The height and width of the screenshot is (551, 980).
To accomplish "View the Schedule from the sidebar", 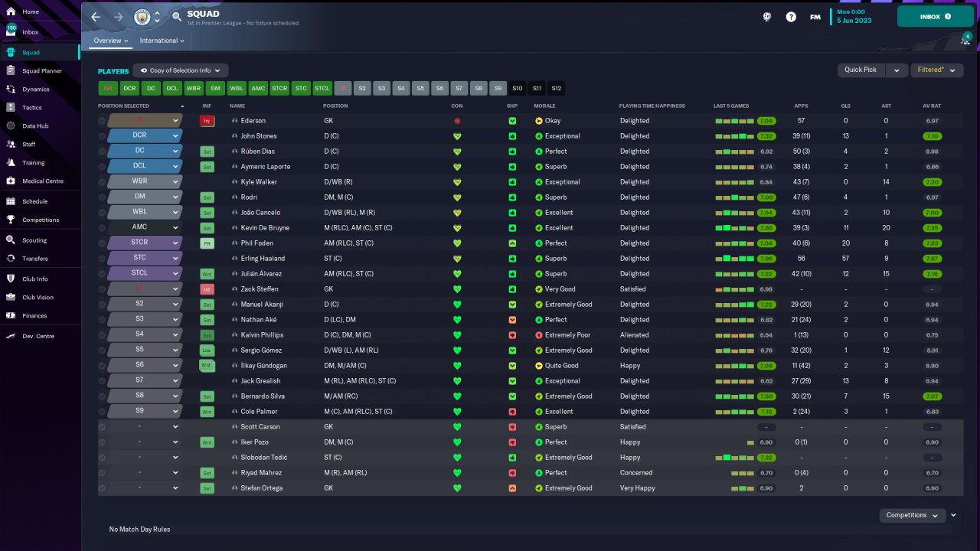I will pyautogui.click(x=35, y=201).
